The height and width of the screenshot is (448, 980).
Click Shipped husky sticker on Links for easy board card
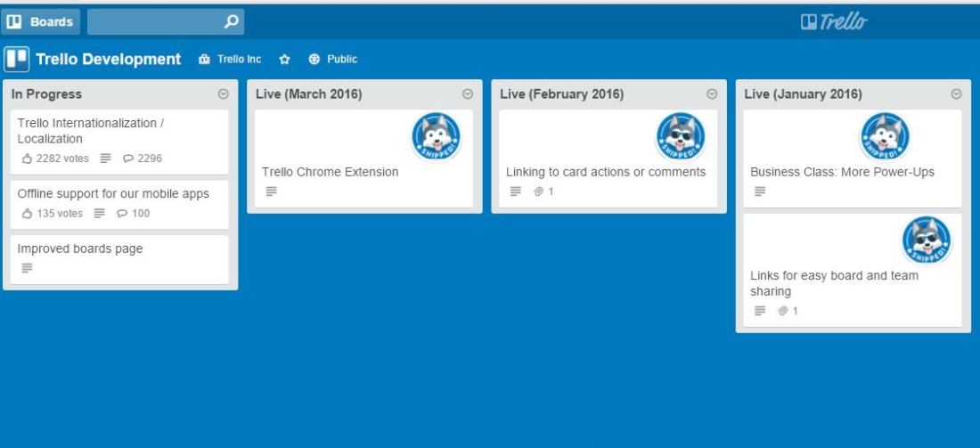click(927, 240)
